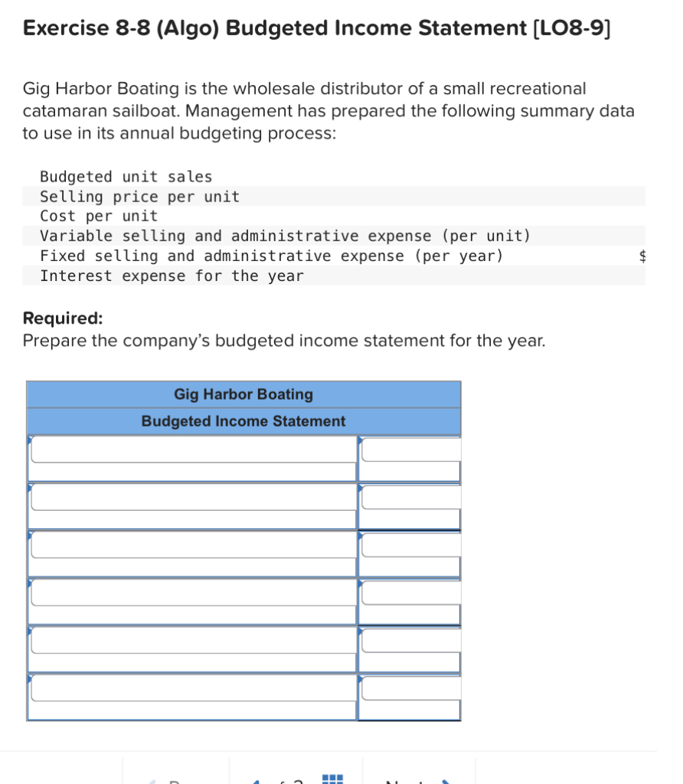The width and height of the screenshot is (683, 784).
Task: Click the 'Budgeted Income Statement' header cell
Action: click(243, 421)
